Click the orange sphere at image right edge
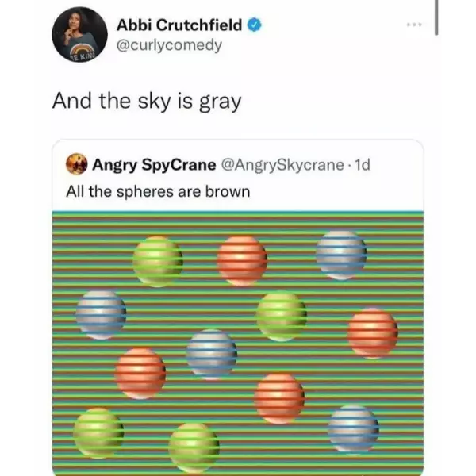Viewport: 476px width, 476px height. pos(373,333)
